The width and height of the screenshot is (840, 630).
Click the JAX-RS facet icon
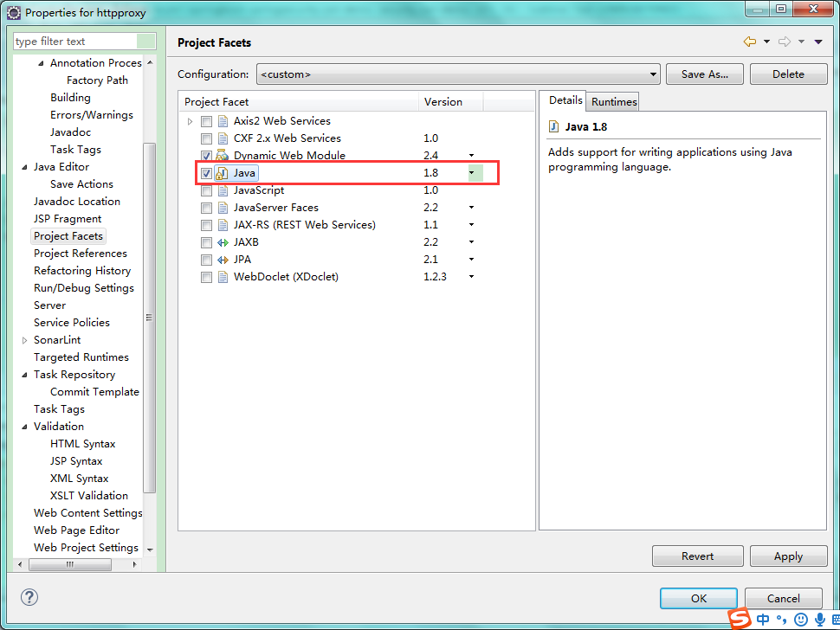tap(223, 225)
